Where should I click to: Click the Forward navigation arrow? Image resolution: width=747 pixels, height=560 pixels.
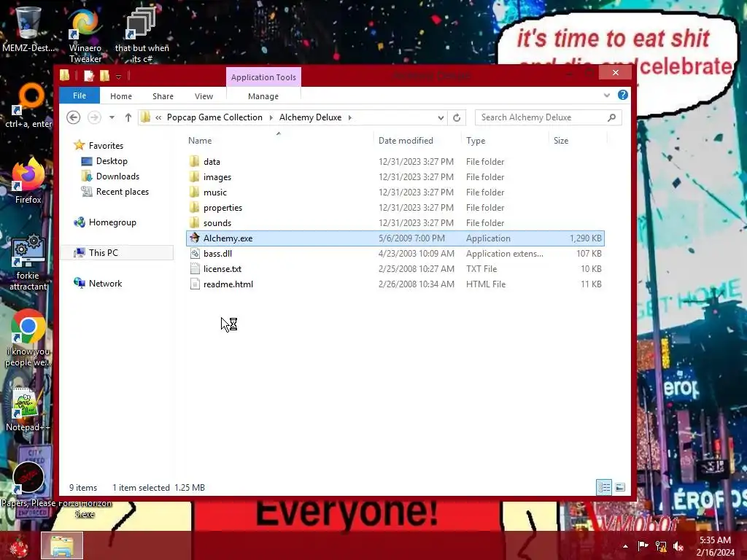point(94,117)
